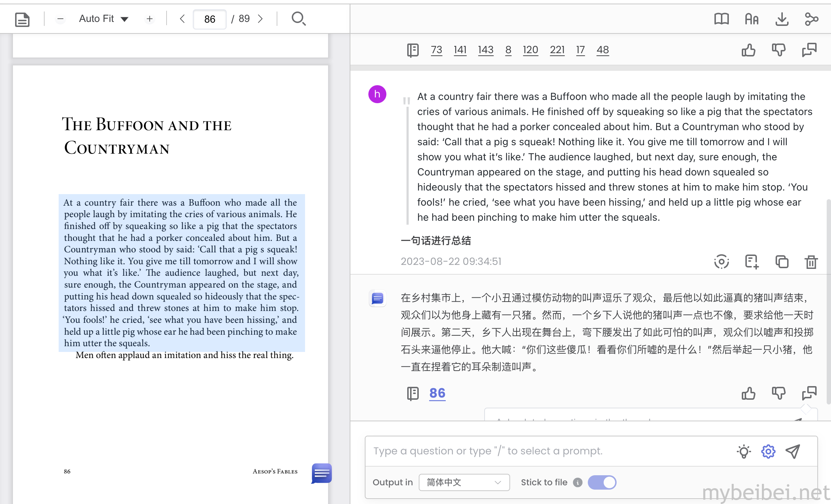Zoom in with the plus button
Image resolution: width=831 pixels, height=504 pixels.
click(x=150, y=19)
